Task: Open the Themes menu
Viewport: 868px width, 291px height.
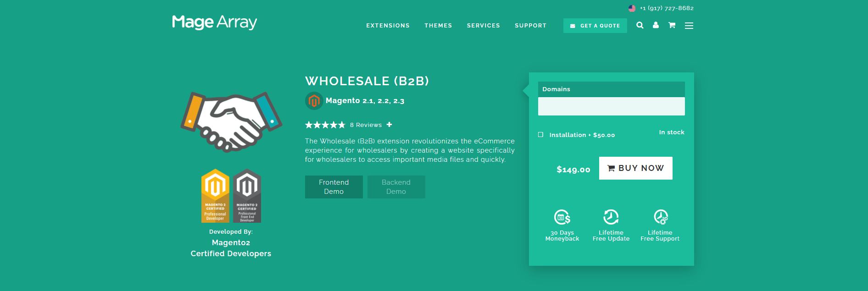Action: [438, 26]
